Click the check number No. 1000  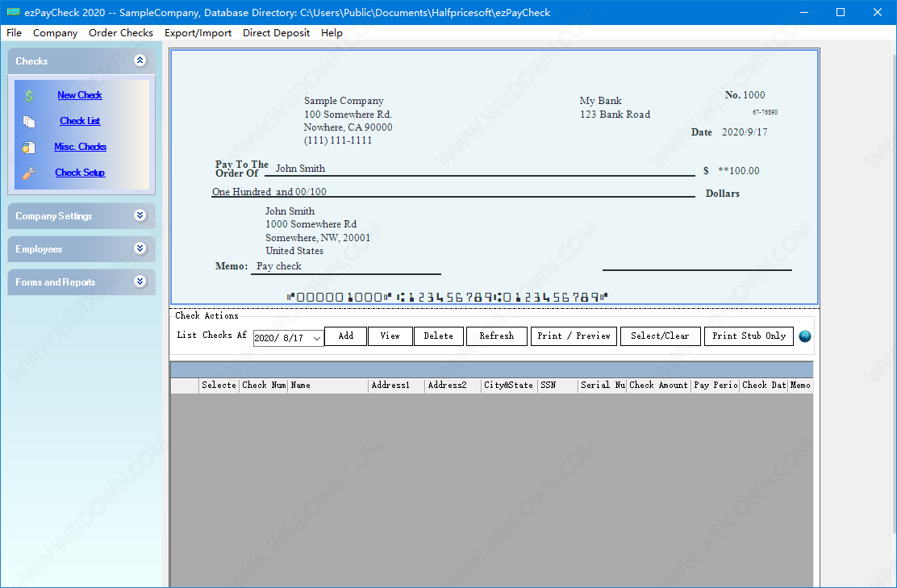[745, 95]
